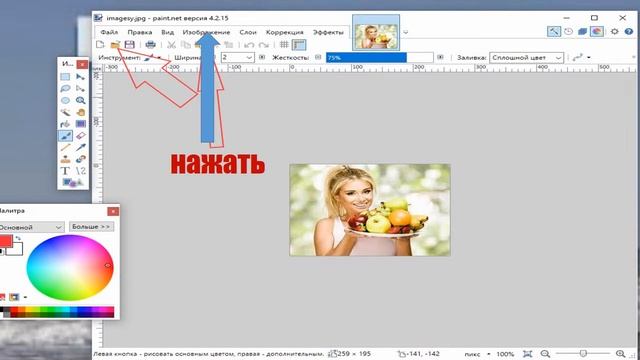Open the Help question mark icon
640x360 pixels.
click(x=629, y=31)
